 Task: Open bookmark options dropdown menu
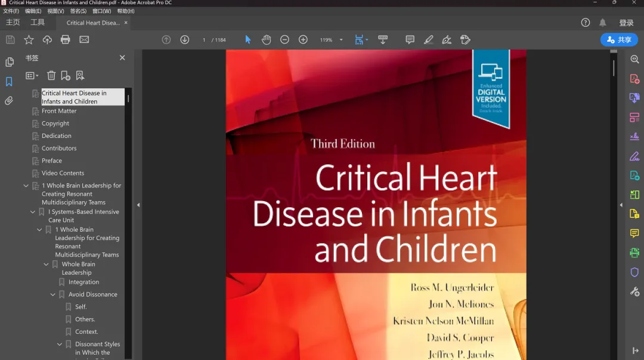(32, 75)
